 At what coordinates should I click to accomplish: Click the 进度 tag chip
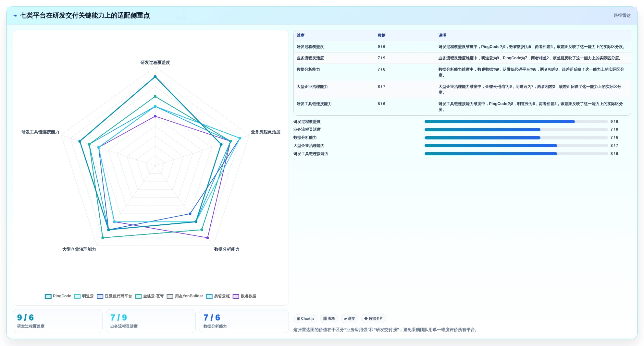tap(350, 319)
